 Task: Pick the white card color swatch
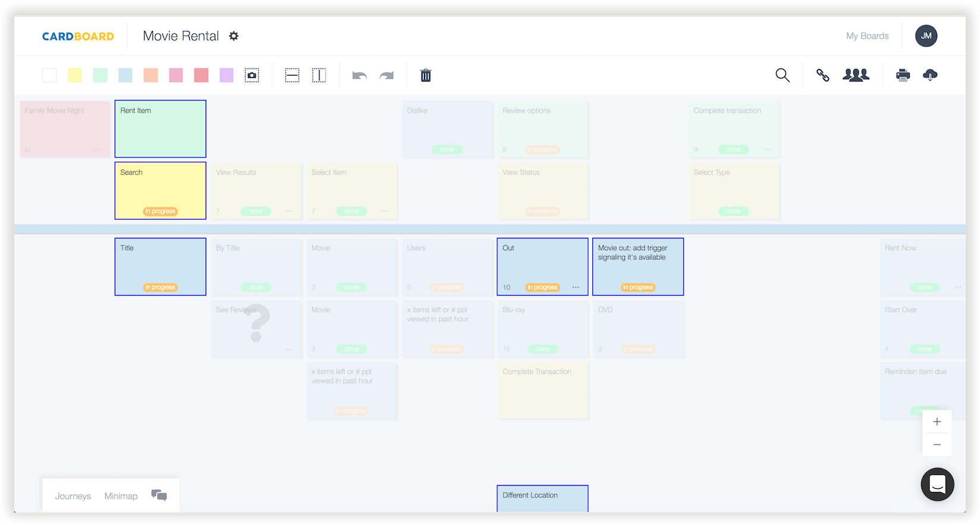50,75
